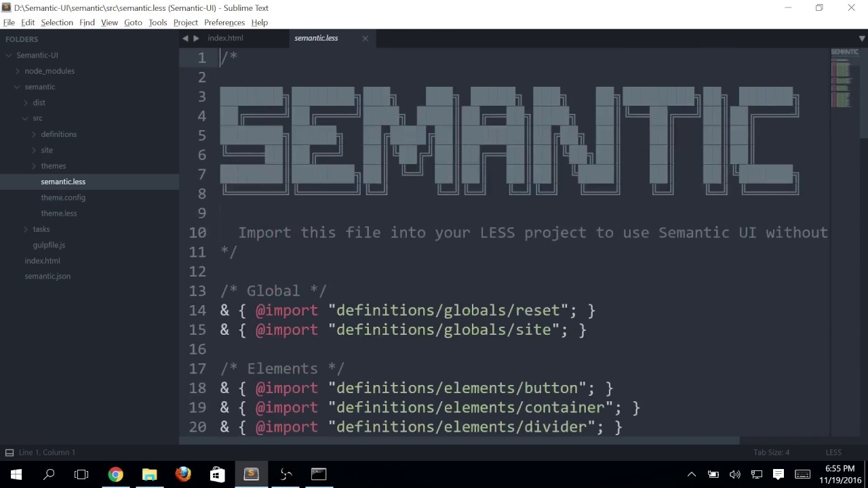Select the semantic.less tab
The image size is (868, 488).
(x=316, y=38)
